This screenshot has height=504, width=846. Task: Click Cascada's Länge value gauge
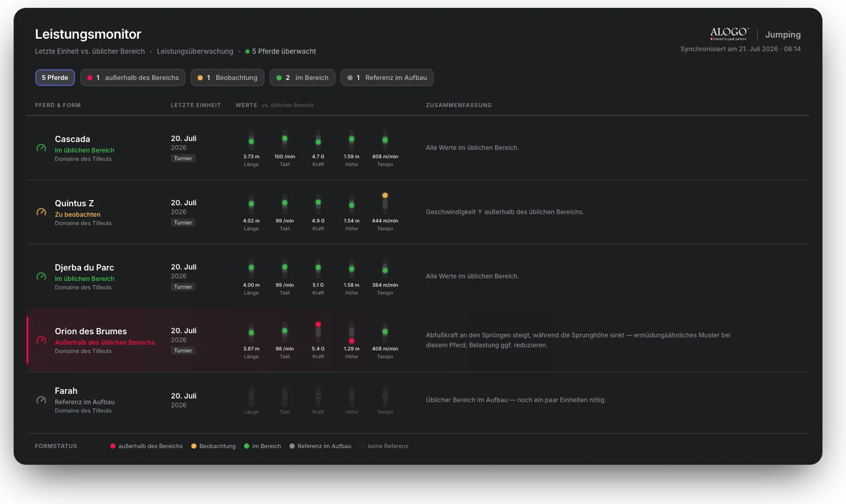pyautogui.click(x=251, y=140)
